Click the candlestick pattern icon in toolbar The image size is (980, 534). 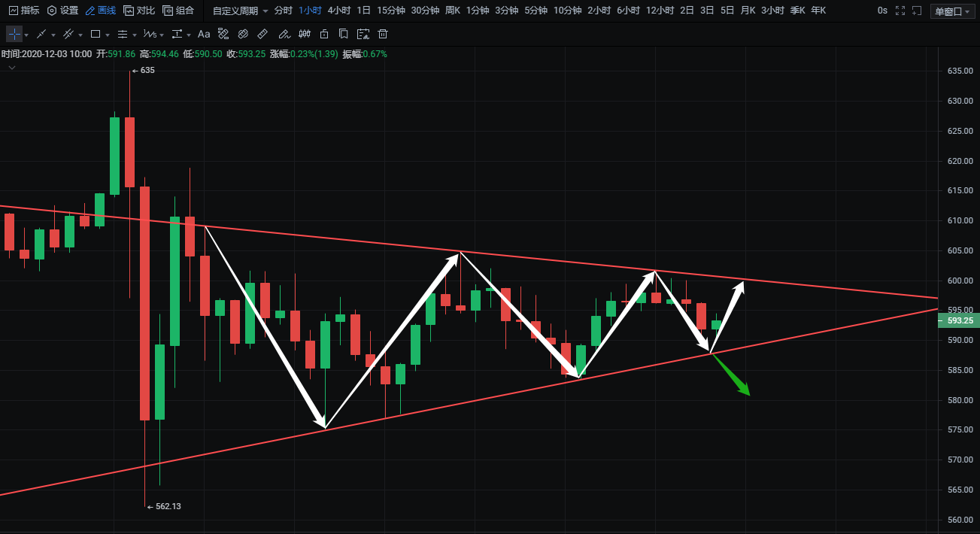[x=305, y=35]
